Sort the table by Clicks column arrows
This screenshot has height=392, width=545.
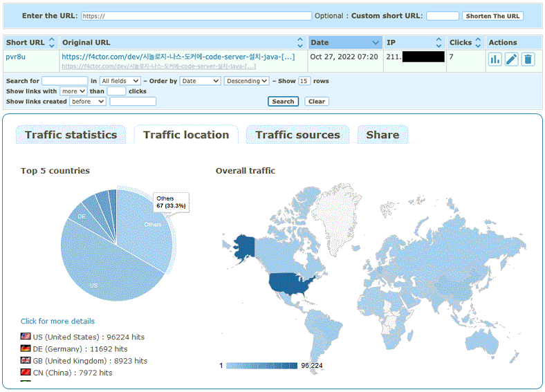click(x=478, y=43)
